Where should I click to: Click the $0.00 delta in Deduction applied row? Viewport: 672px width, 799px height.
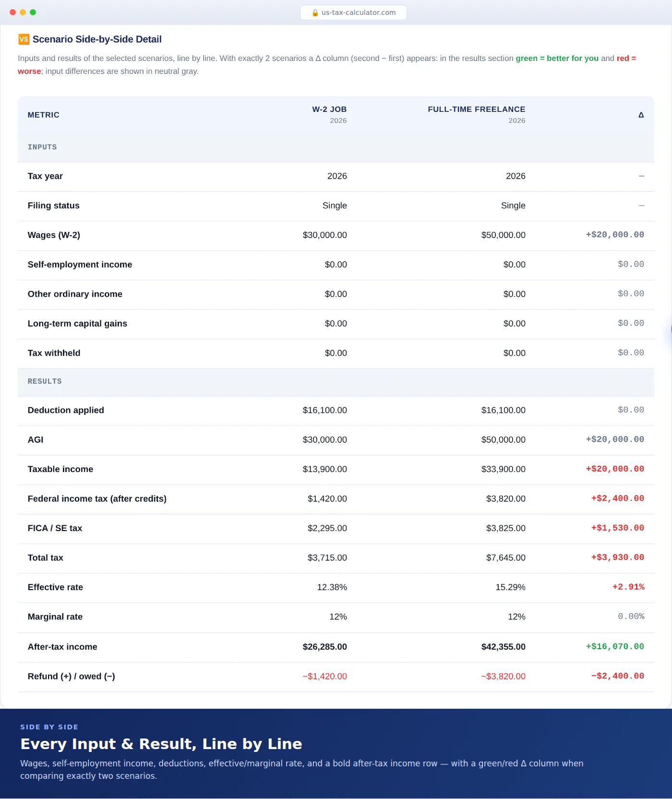tap(631, 410)
